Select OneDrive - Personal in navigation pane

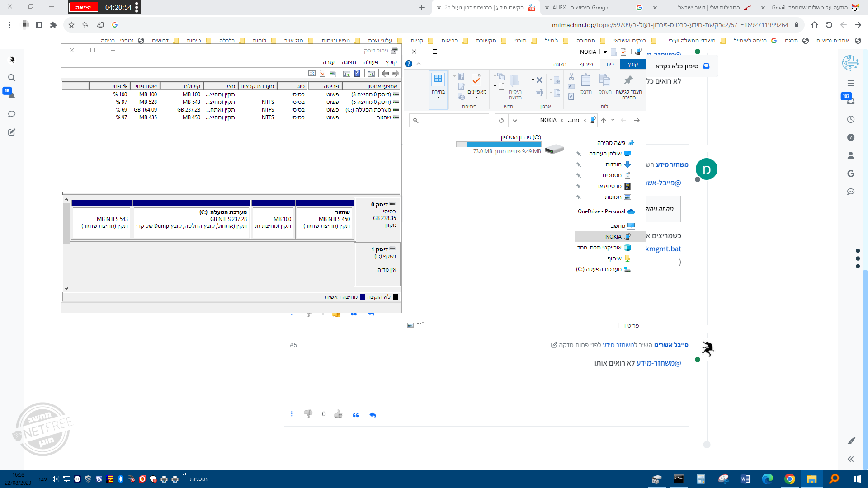[x=606, y=211]
